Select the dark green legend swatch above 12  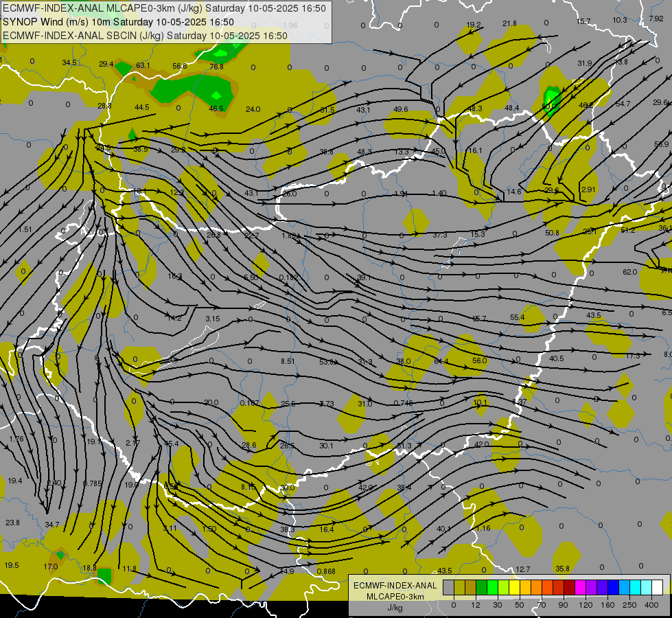(x=482, y=587)
